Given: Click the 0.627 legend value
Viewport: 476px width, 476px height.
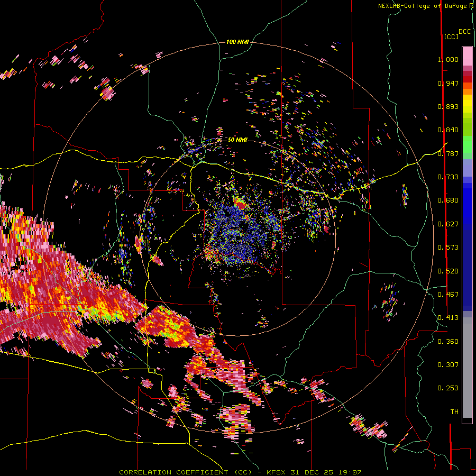Looking at the screenshot, I should (x=448, y=224).
